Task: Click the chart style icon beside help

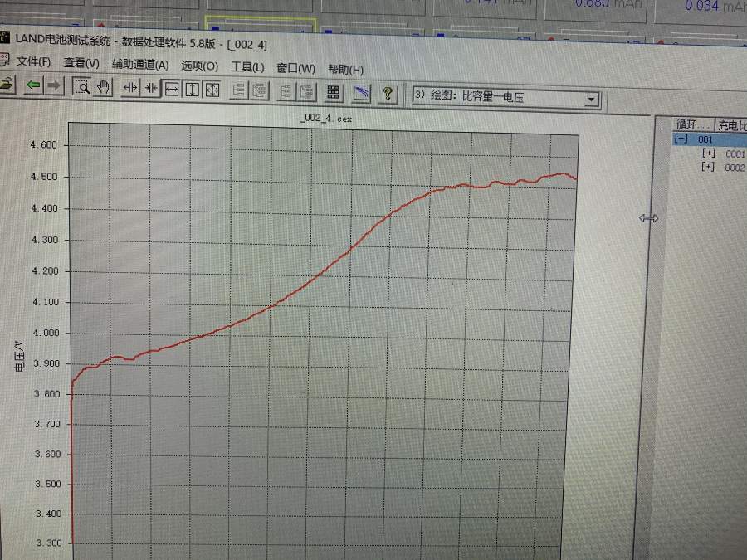Action: click(x=361, y=94)
